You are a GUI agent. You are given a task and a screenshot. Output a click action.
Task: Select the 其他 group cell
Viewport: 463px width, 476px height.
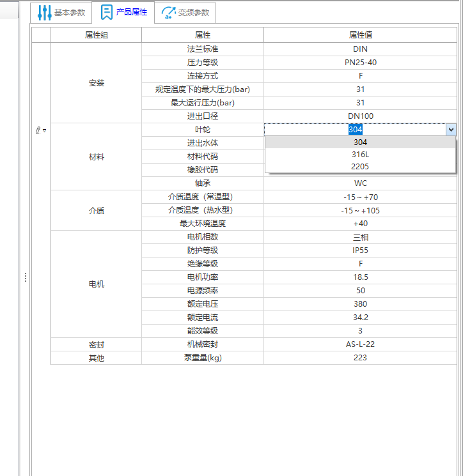point(97,358)
